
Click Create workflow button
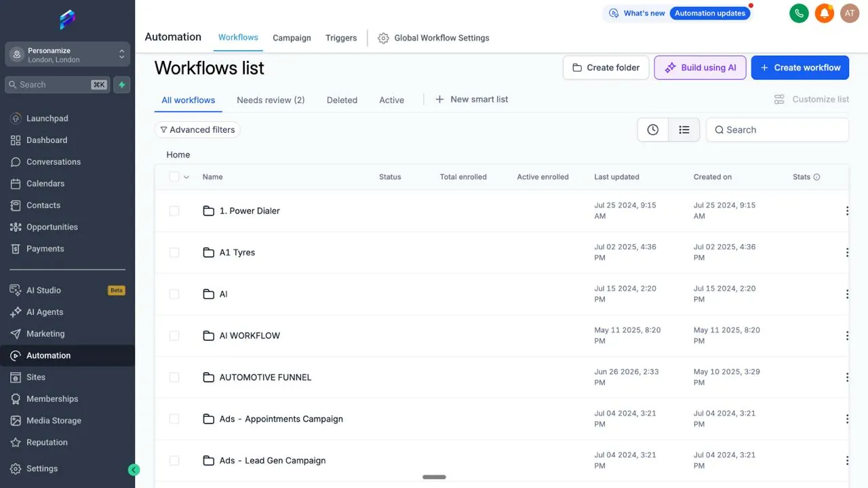coord(800,68)
